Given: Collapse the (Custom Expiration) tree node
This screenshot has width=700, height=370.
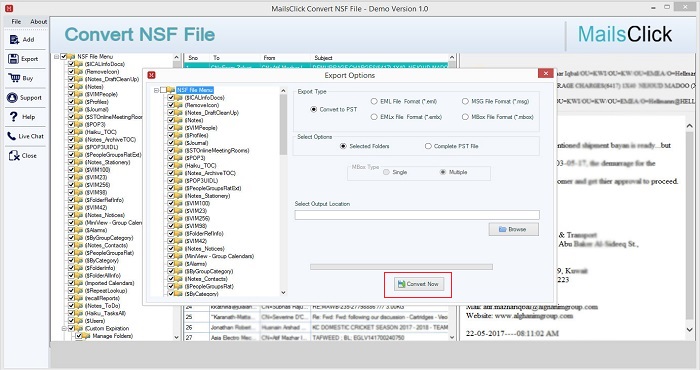Looking at the screenshot, I should coord(64,328).
